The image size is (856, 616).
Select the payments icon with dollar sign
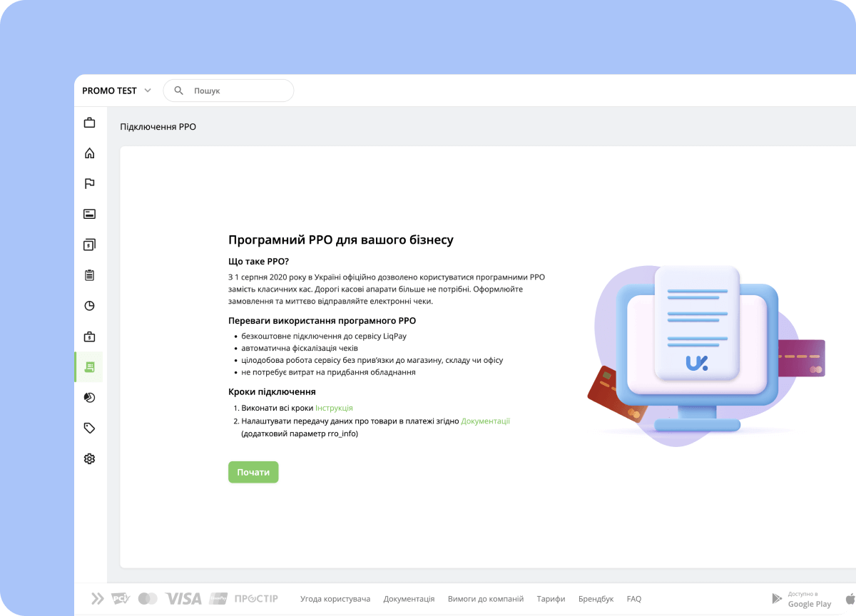click(89, 245)
